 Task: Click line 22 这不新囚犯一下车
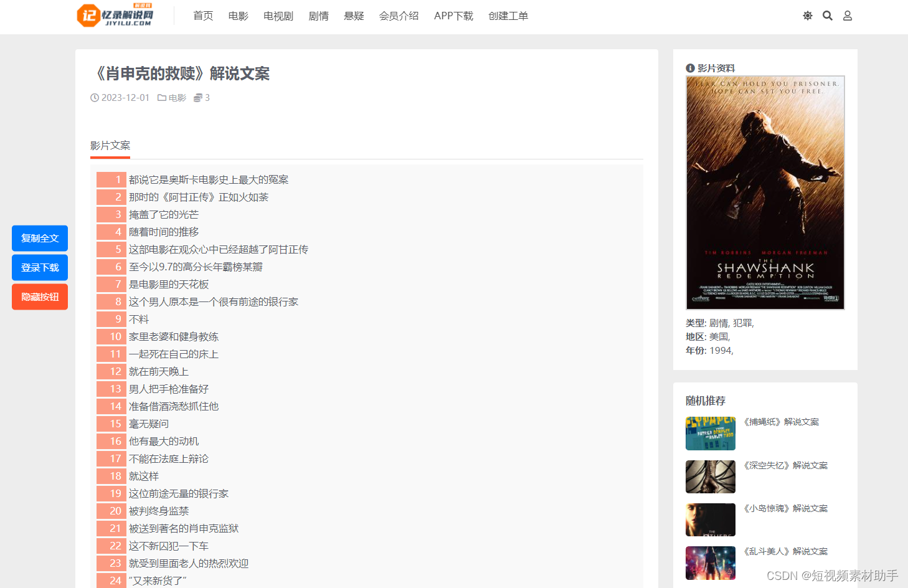[x=169, y=546]
